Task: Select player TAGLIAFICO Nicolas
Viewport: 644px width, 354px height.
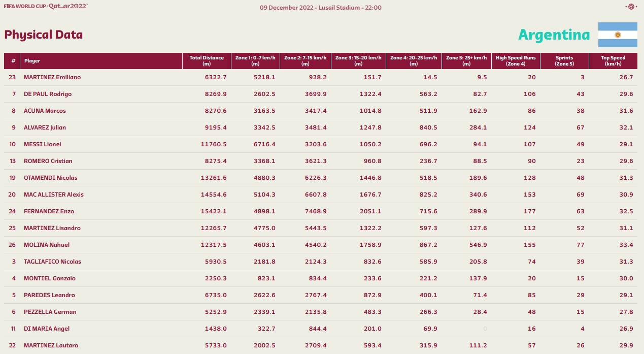Action: tap(52, 262)
